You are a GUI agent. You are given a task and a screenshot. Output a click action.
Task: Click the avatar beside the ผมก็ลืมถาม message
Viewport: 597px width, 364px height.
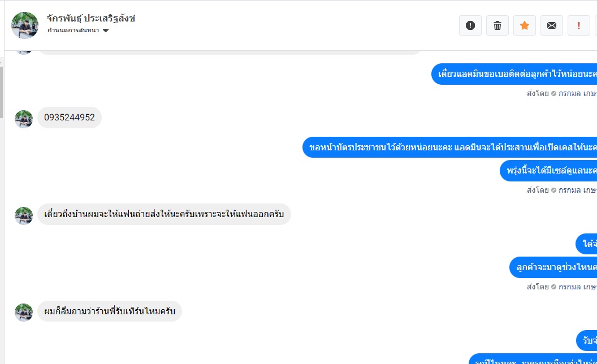[x=24, y=313]
